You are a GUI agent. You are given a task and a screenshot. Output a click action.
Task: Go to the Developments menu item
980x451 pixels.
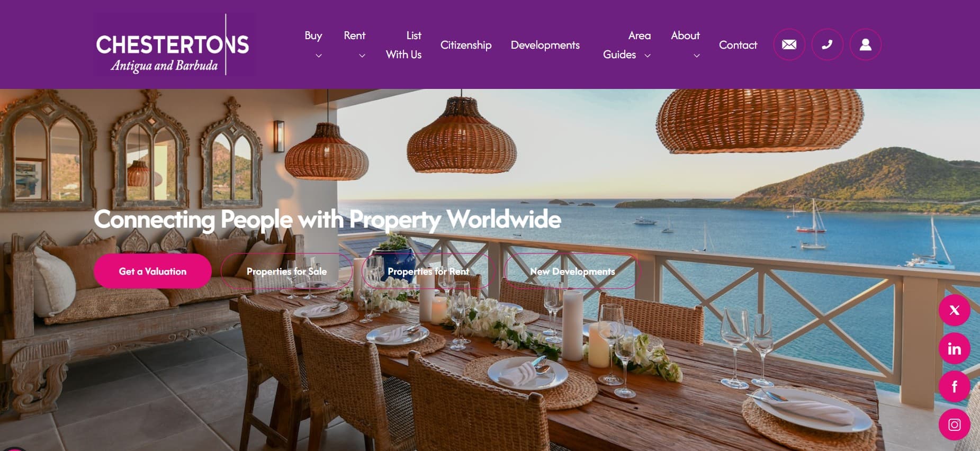pyautogui.click(x=545, y=45)
